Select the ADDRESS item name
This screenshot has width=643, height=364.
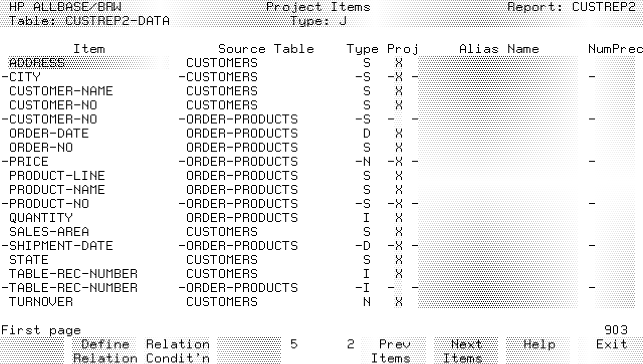point(37,63)
